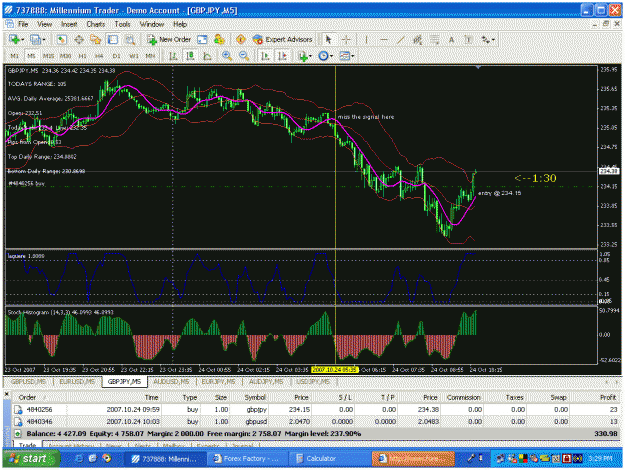Open the periodicity clock dropdown
The height and width of the screenshot is (470, 625).
(326, 56)
